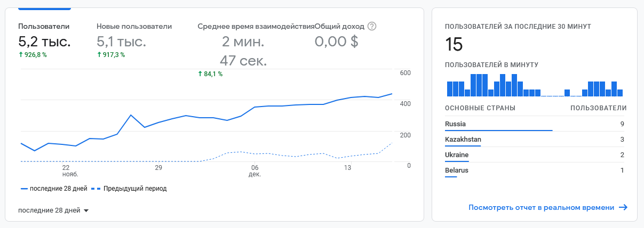644x228 pixels.
Task: Select the Среднее время взаимодействия metric tab
Action: (255, 50)
